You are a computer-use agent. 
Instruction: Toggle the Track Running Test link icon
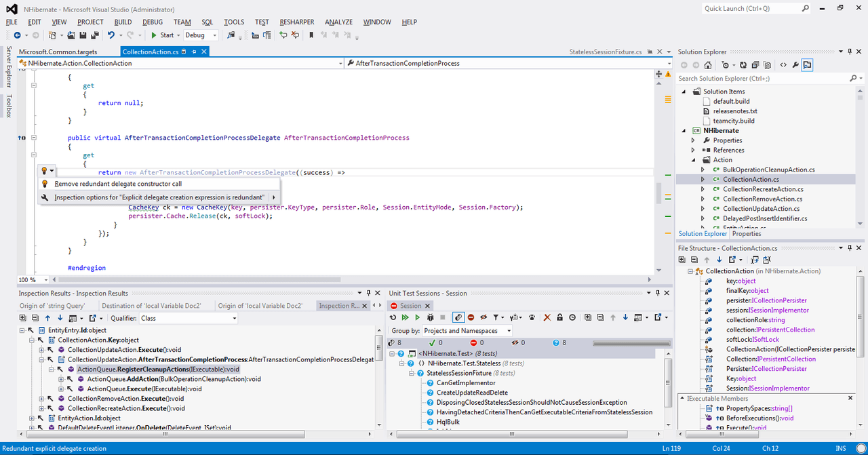coord(458,317)
